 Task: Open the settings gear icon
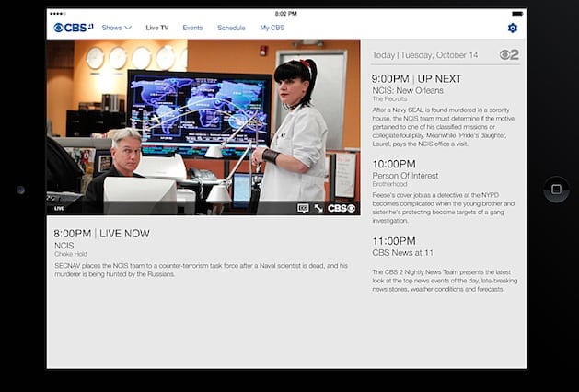pos(512,28)
